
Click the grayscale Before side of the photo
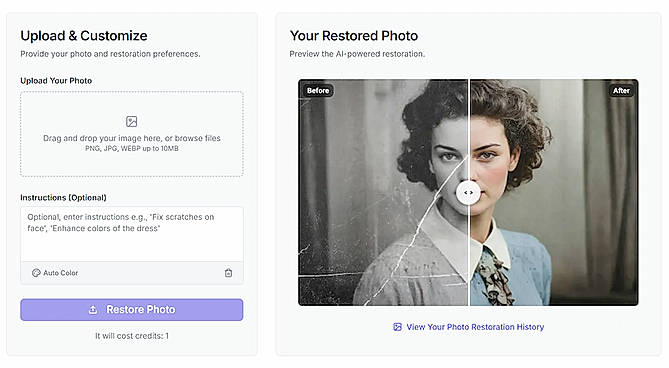pyautogui.click(x=383, y=192)
